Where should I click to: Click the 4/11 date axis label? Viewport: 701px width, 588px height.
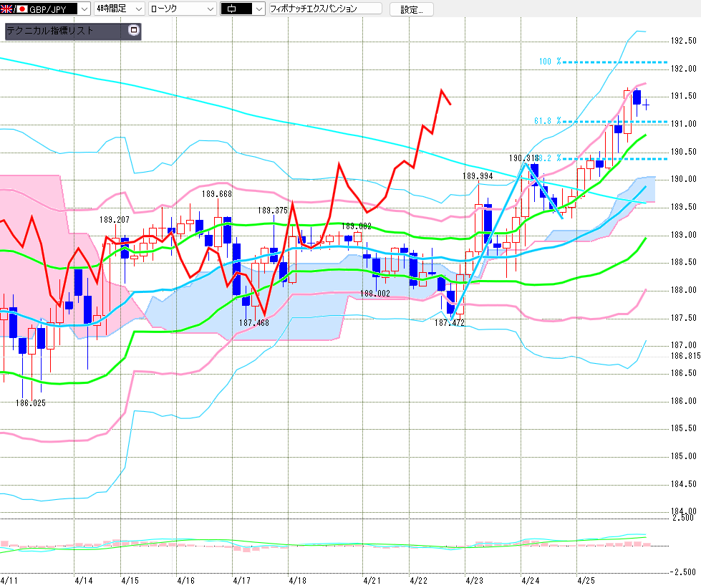(9, 580)
